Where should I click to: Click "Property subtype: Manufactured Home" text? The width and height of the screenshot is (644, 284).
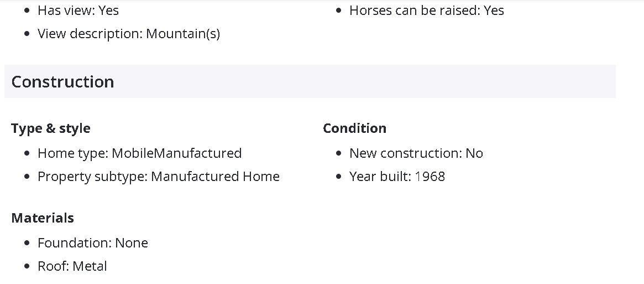pyautogui.click(x=158, y=177)
